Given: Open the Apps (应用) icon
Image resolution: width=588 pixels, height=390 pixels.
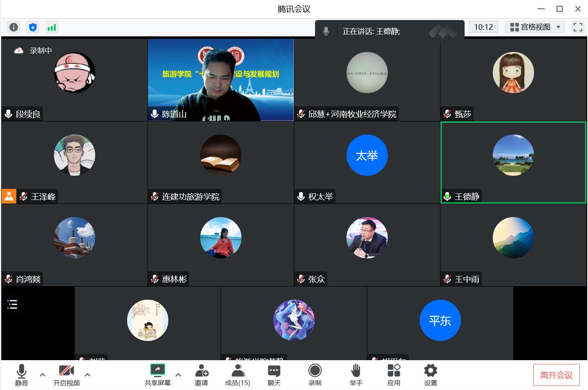Looking at the screenshot, I should point(393,374).
